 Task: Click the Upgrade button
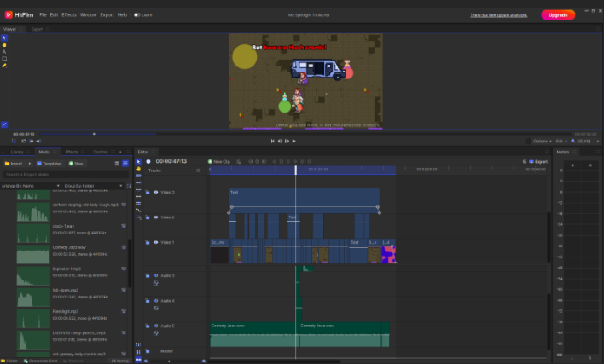pos(558,15)
